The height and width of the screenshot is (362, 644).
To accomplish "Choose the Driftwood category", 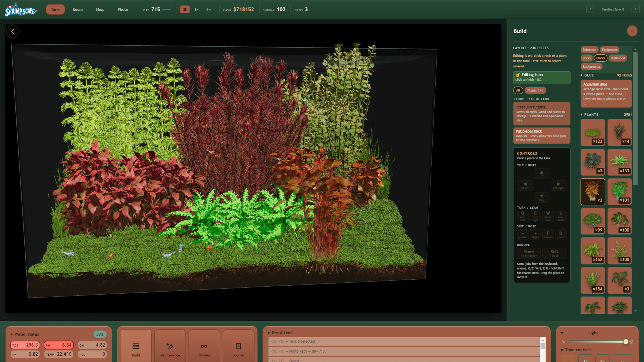I will coord(618,58).
